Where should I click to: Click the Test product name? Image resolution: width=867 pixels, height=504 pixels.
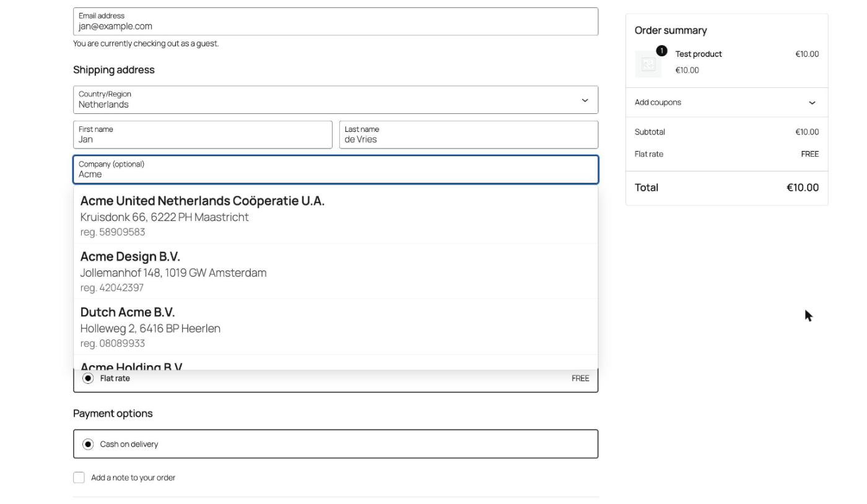[699, 54]
